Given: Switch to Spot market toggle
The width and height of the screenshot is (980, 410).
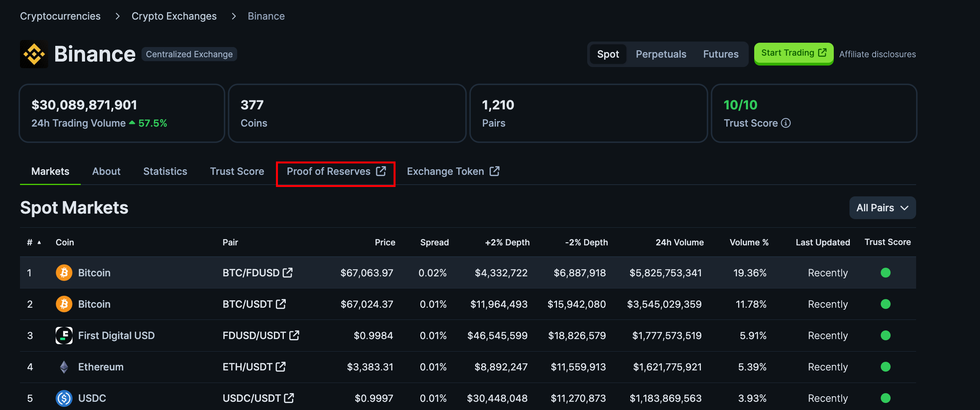Looking at the screenshot, I should [608, 54].
